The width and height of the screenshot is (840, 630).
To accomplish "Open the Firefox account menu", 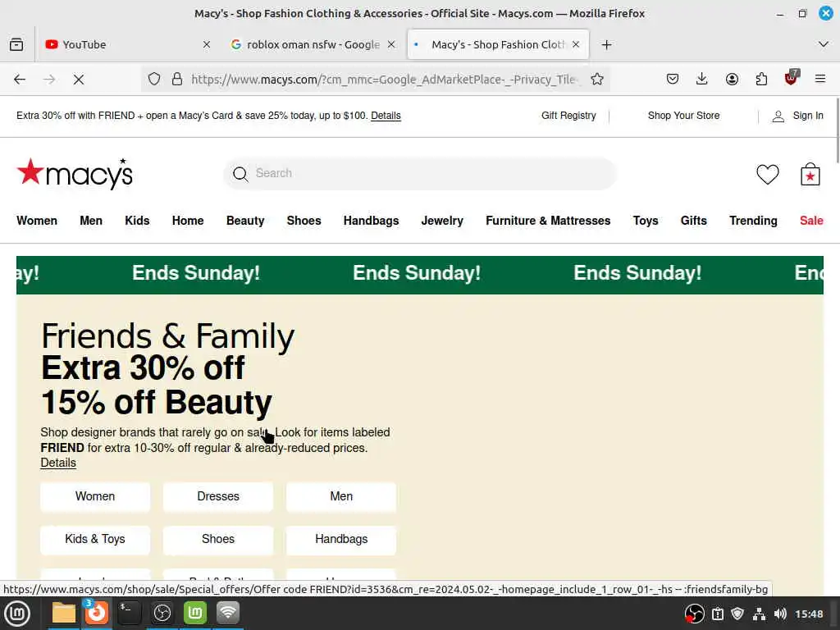I will coord(732,80).
